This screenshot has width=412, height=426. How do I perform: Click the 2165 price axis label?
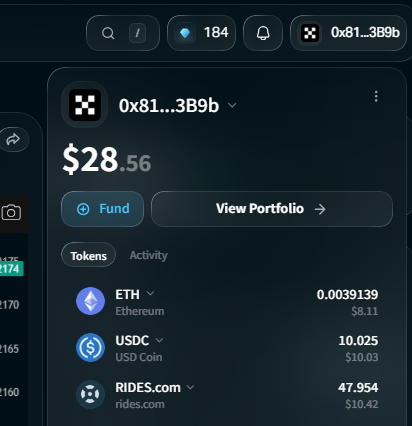tap(9, 349)
